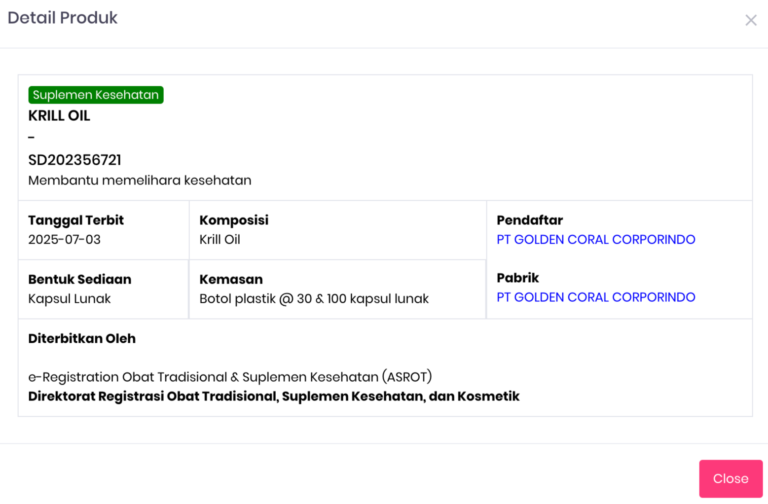
Task: Click the pink Close button
Action: (x=730, y=479)
